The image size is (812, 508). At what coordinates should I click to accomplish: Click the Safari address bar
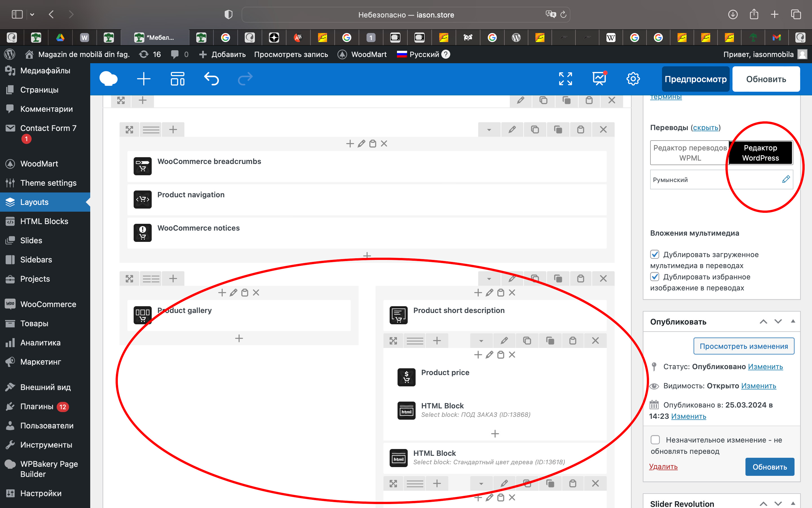point(406,14)
